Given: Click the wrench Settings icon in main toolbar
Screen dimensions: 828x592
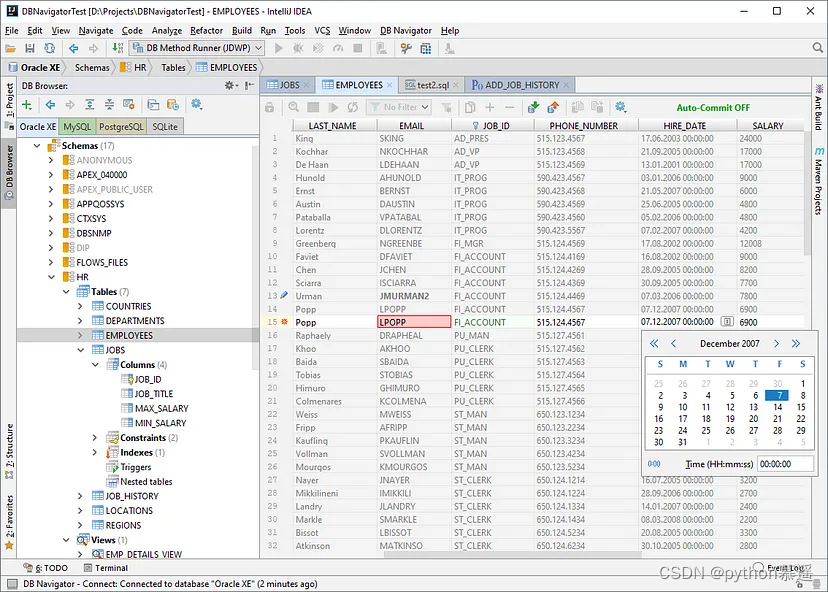Looking at the screenshot, I should pyautogui.click(x=406, y=49).
